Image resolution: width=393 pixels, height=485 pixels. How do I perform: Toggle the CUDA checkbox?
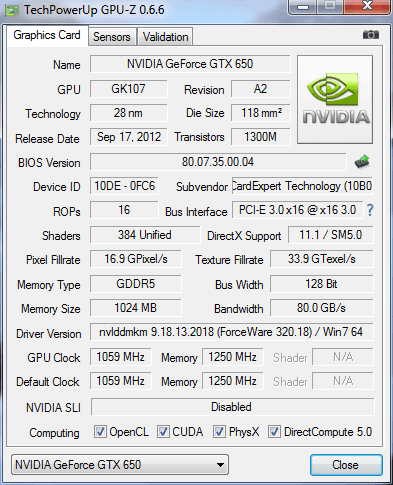(x=163, y=431)
